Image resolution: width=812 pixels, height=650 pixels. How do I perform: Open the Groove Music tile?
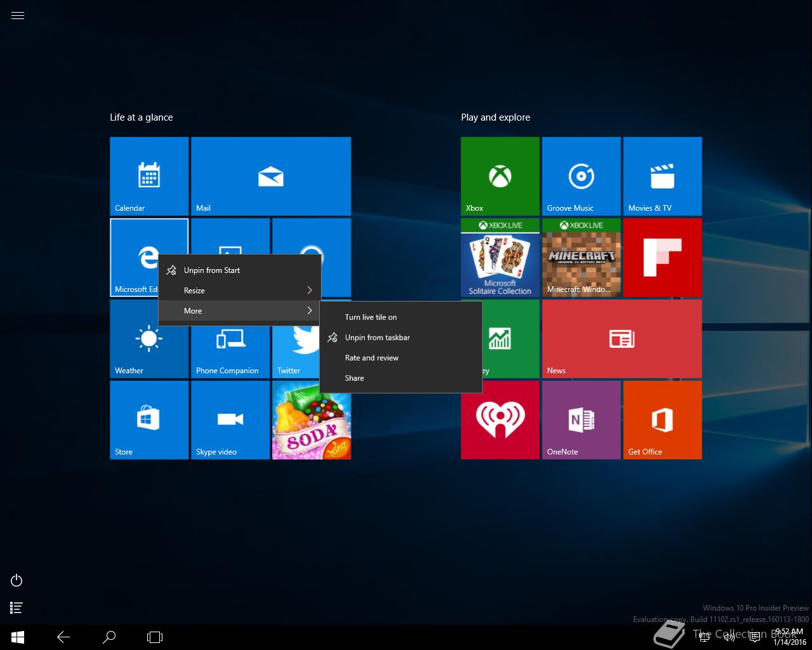click(581, 176)
